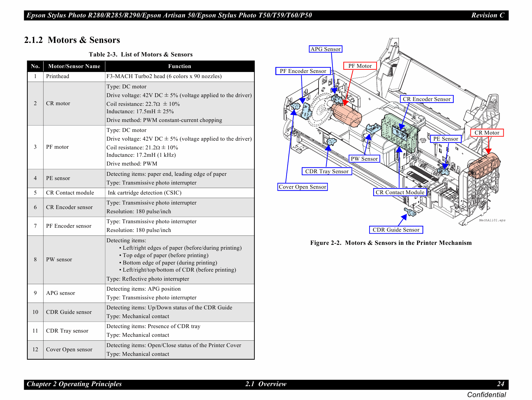Select the CR Encoder Sensor callout box
Screen dimensions: 532x400
click(427, 99)
